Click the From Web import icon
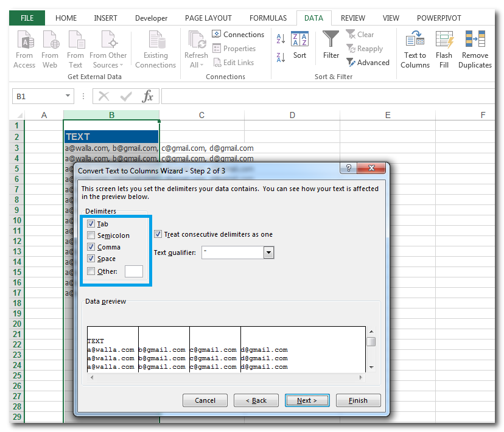Image resolution: width=504 pixels, height=432 pixels. point(50,43)
